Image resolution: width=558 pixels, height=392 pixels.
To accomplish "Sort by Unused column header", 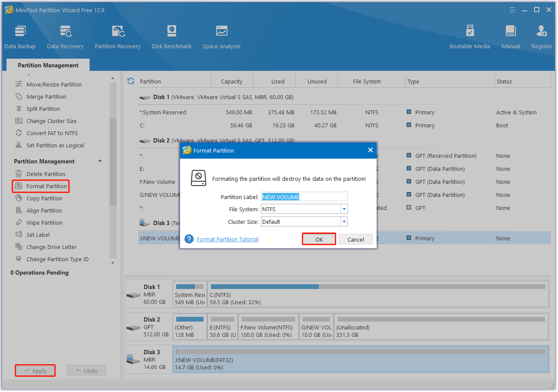I will coord(317,81).
